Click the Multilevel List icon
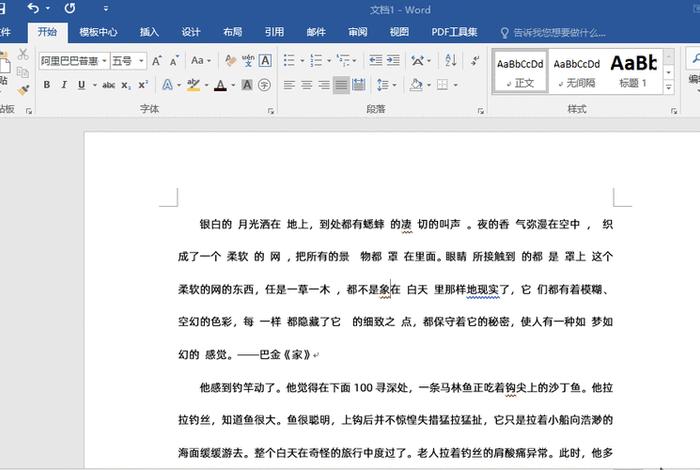This screenshot has width=700, height=470. (343, 60)
